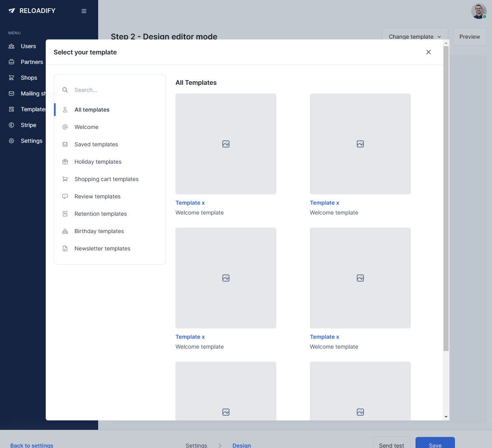492x448 pixels.
Task: Click inside the template search field
Action: [x=110, y=90]
